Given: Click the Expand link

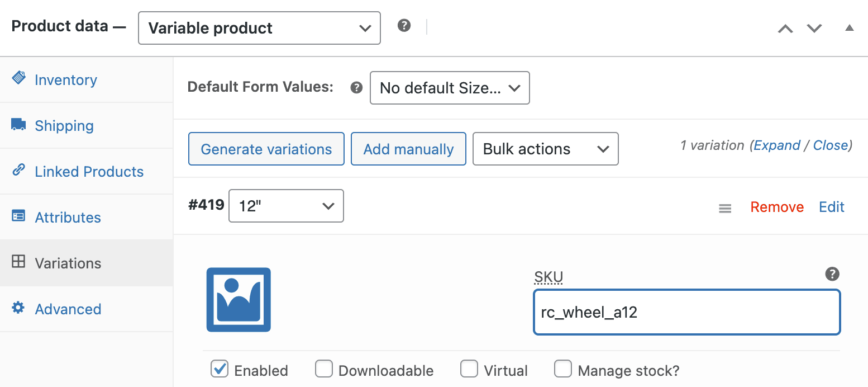Looking at the screenshot, I should (x=777, y=145).
